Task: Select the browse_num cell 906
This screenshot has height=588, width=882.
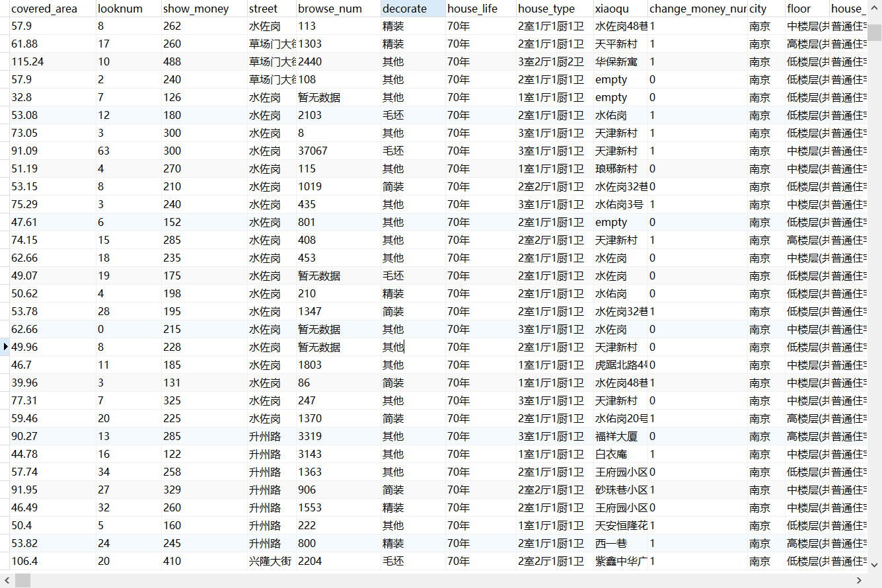Action: (x=338, y=490)
